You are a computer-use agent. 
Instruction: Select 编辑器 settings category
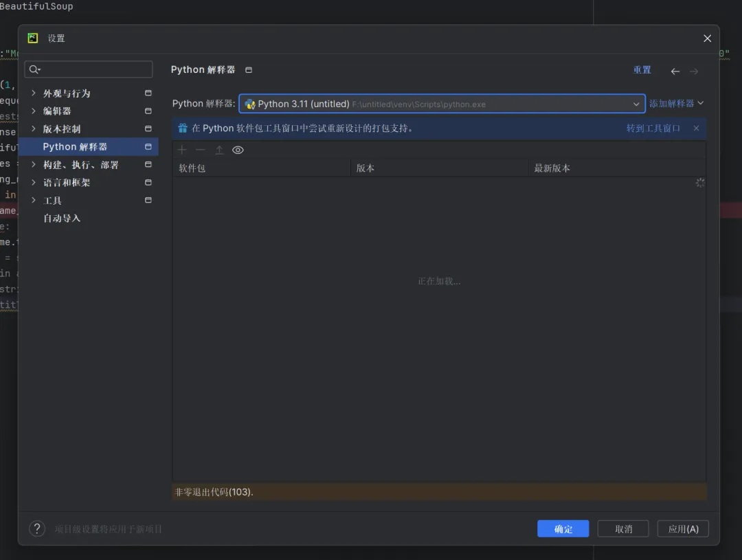pos(57,111)
